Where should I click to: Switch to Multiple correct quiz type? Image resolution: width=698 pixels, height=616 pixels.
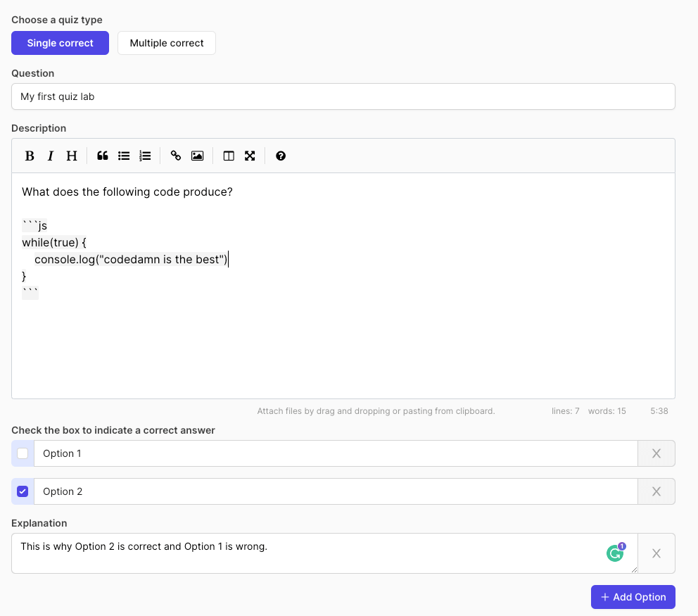click(x=167, y=43)
